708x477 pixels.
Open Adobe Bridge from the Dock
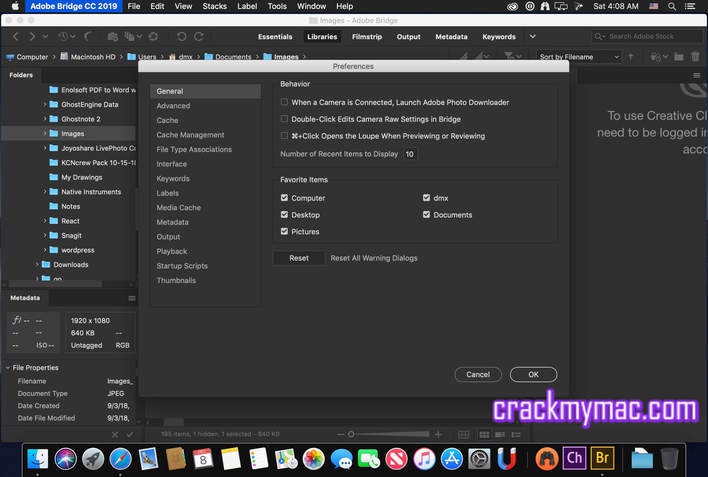[x=602, y=458]
